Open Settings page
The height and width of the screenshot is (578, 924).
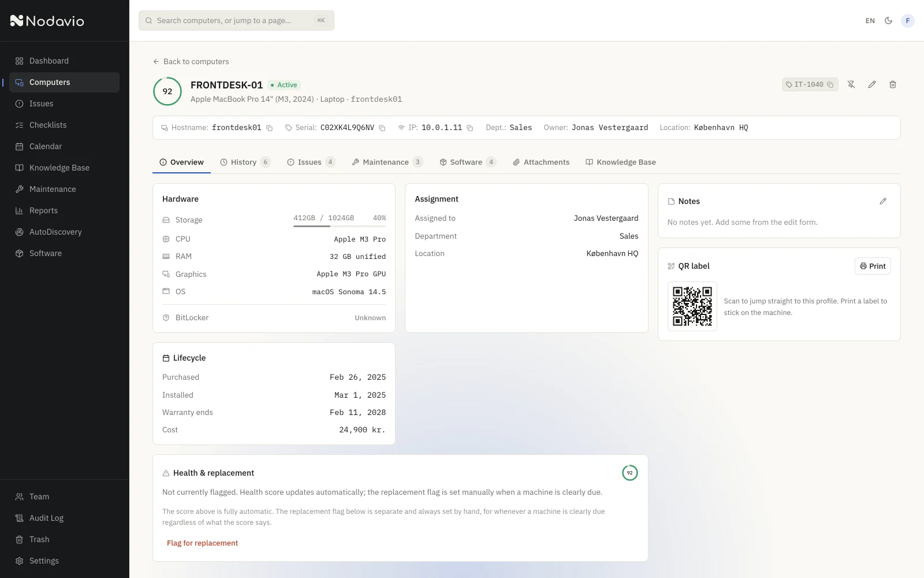64,561
